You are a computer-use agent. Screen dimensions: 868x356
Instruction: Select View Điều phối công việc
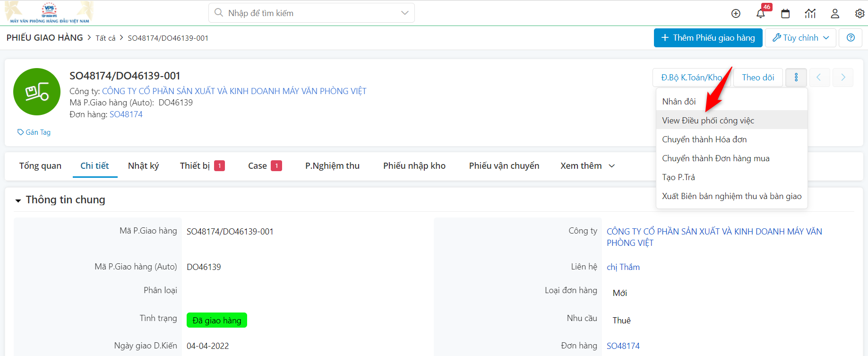[x=732, y=121]
